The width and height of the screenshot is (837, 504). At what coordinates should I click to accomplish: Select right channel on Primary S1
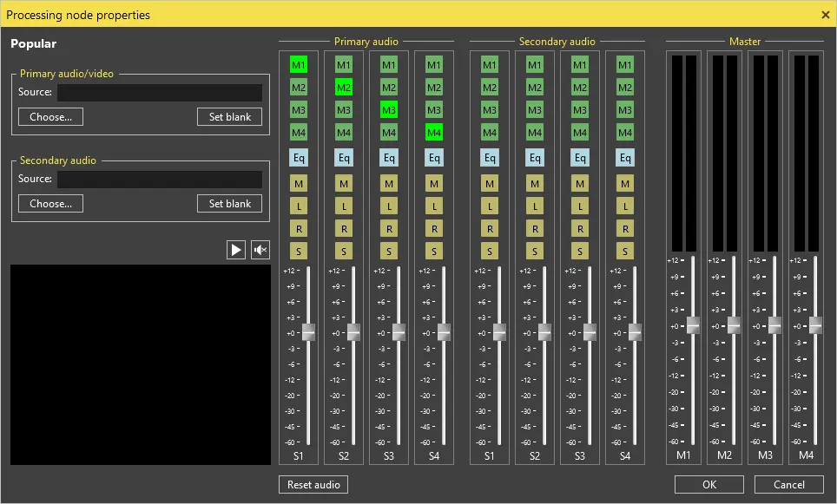coord(299,228)
